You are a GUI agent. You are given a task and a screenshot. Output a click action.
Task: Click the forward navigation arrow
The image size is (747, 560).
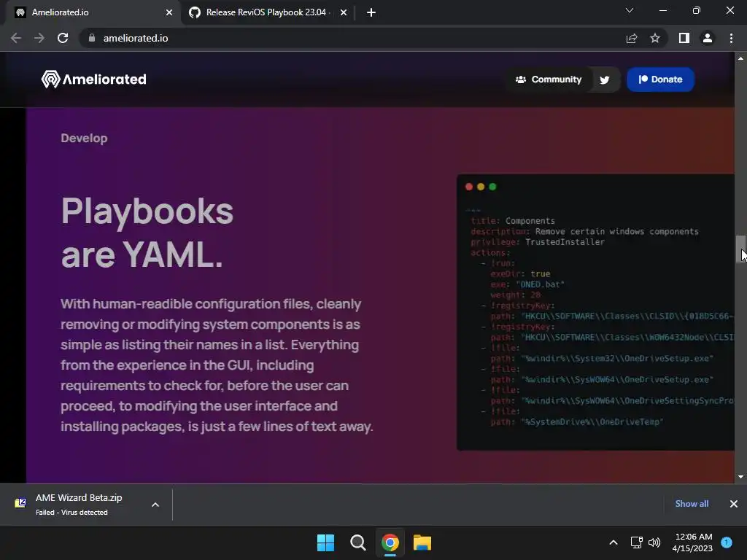point(39,38)
